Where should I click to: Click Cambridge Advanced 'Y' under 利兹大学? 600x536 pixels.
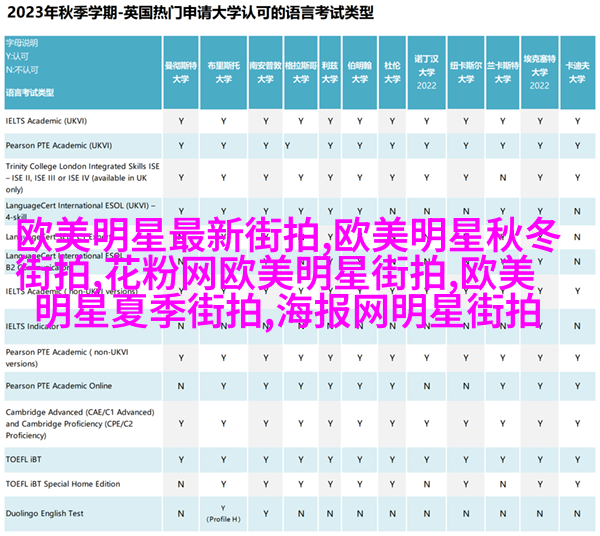[x=330, y=424]
